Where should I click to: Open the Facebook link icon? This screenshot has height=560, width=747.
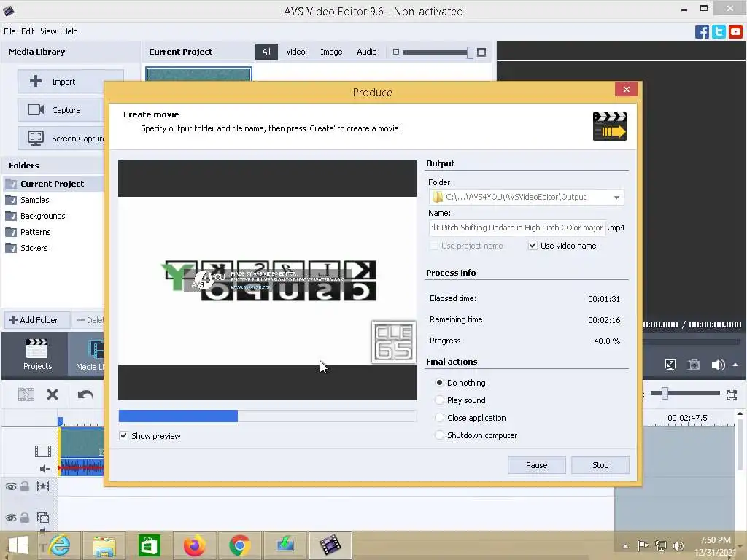tap(702, 32)
